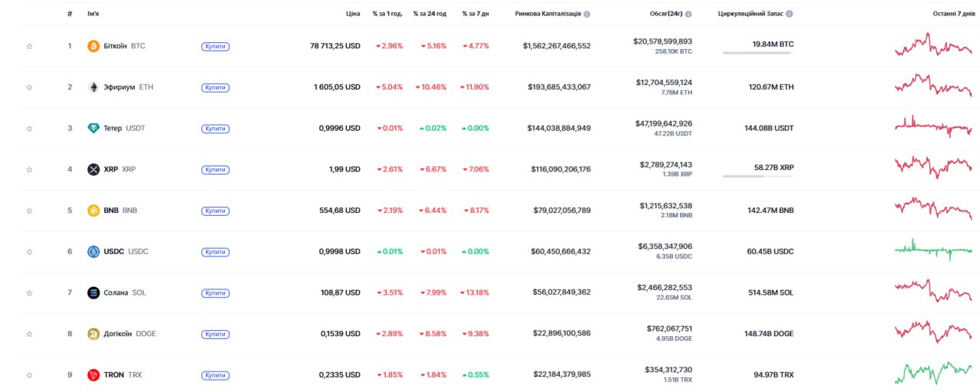Image resolution: width=980 pixels, height=392 pixels.
Task: Click info icon next to Обсяг(24г) header
Action: tap(688, 14)
